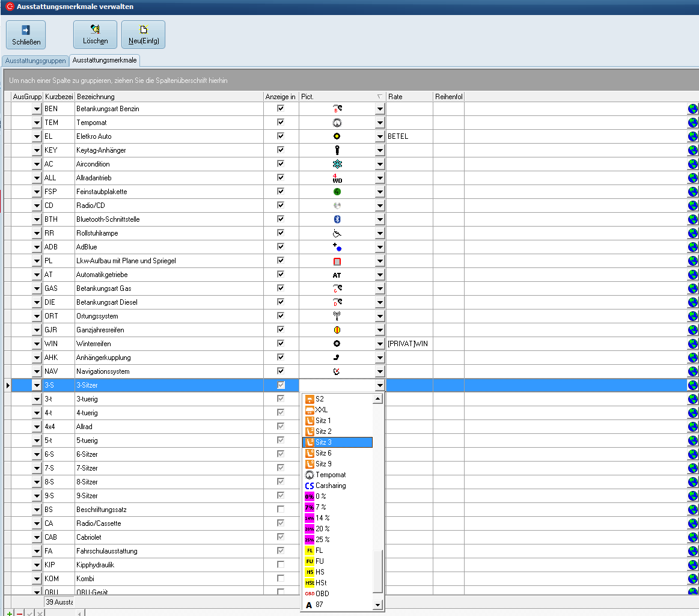
Task: Switch to the Ausstattungsgruppen tab
Action: coord(35,61)
